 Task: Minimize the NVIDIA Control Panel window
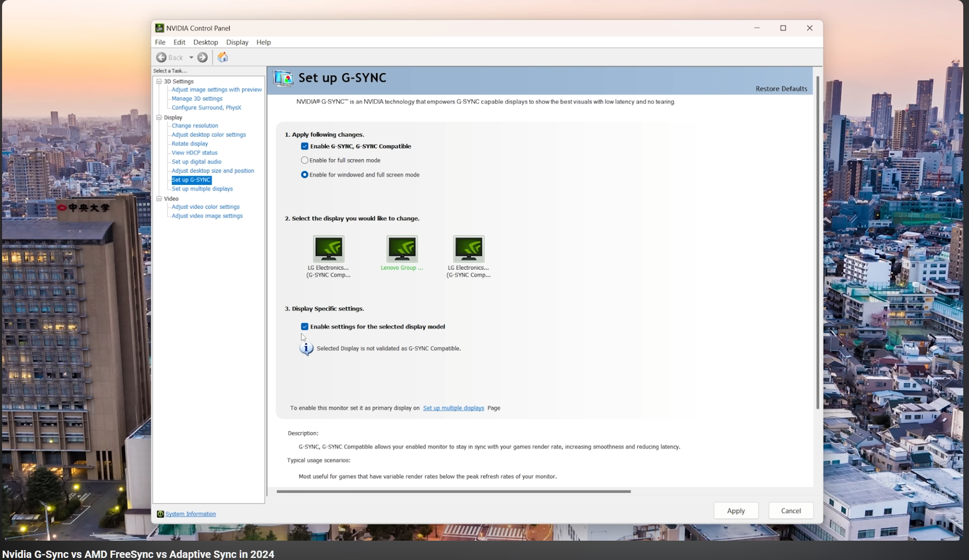pyautogui.click(x=757, y=28)
